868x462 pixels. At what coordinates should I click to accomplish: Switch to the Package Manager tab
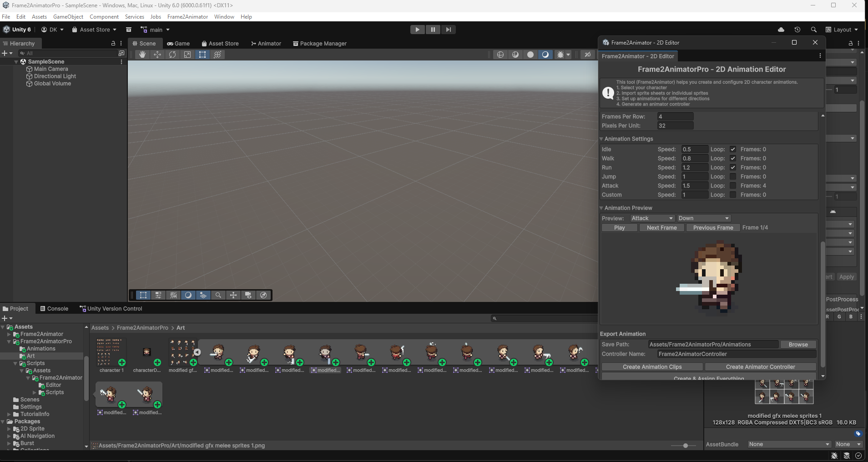pyautogui.click(x=320, y=44)
